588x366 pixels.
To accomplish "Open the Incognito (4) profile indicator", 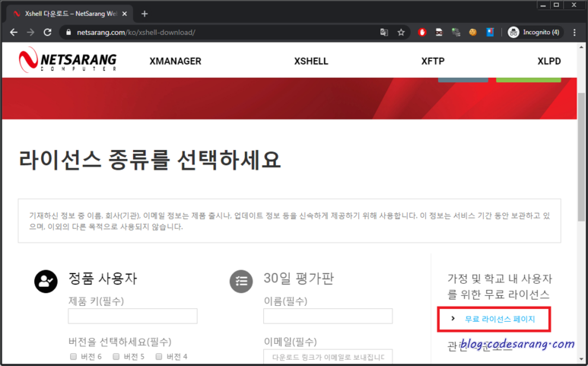I will pyautogui.click(x=534, y=32).
